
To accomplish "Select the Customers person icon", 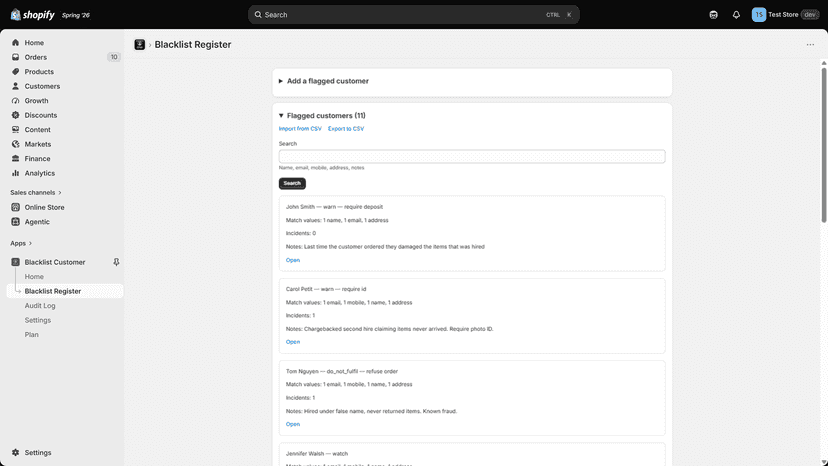I will (x=15, y=86).
